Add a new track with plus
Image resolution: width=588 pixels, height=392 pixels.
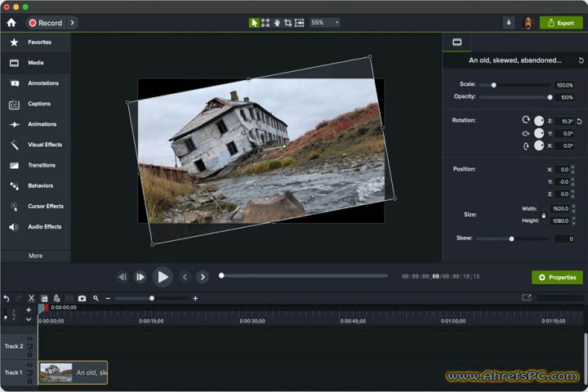(29, 310)
